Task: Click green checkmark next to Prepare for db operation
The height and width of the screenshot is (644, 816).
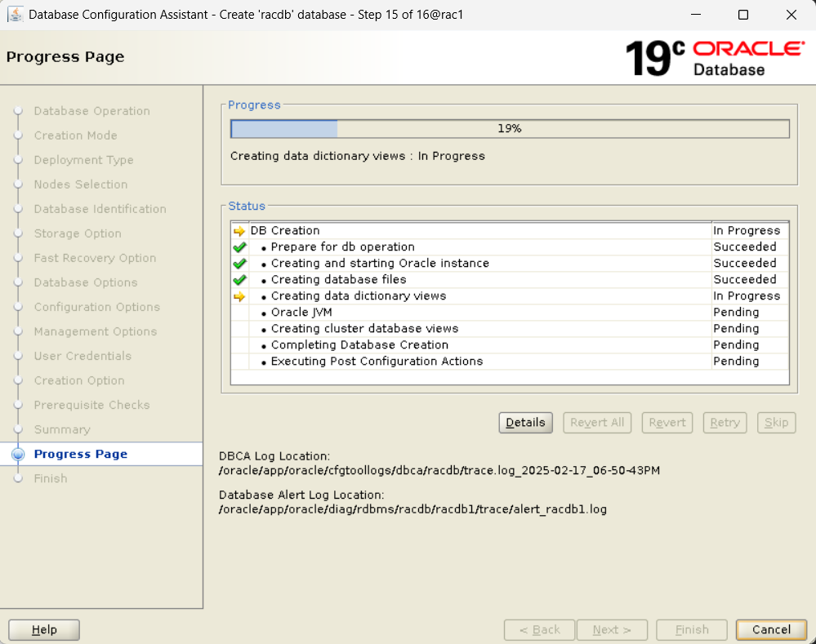Action: (239, 247)
